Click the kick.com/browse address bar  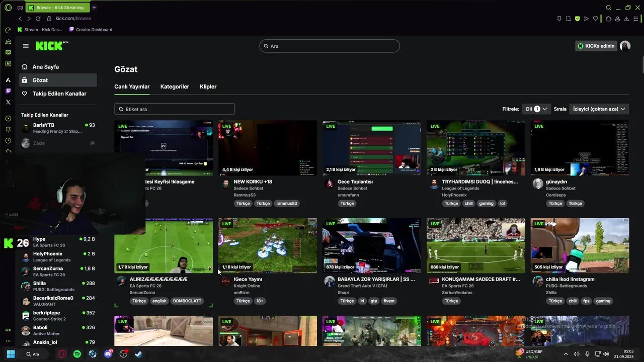[73, 19]
